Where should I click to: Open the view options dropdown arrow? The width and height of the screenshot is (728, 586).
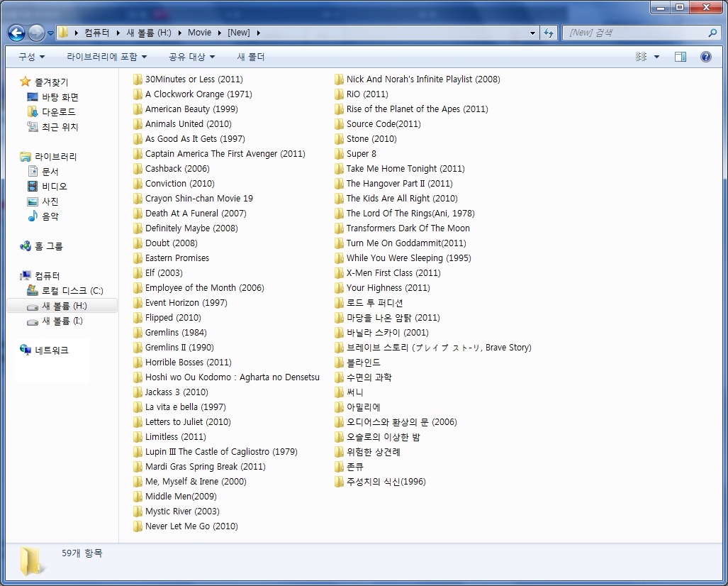click(656, 57)
